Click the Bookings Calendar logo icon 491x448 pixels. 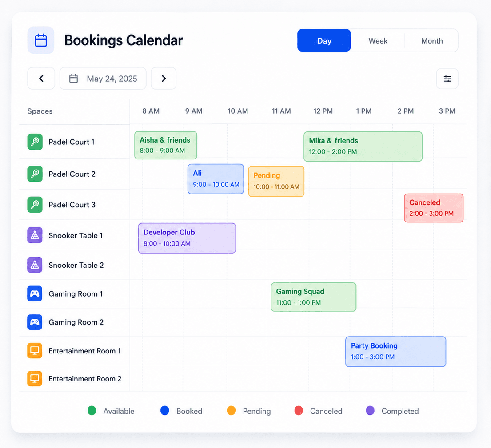pyautogui.click(x=41, y=40)
